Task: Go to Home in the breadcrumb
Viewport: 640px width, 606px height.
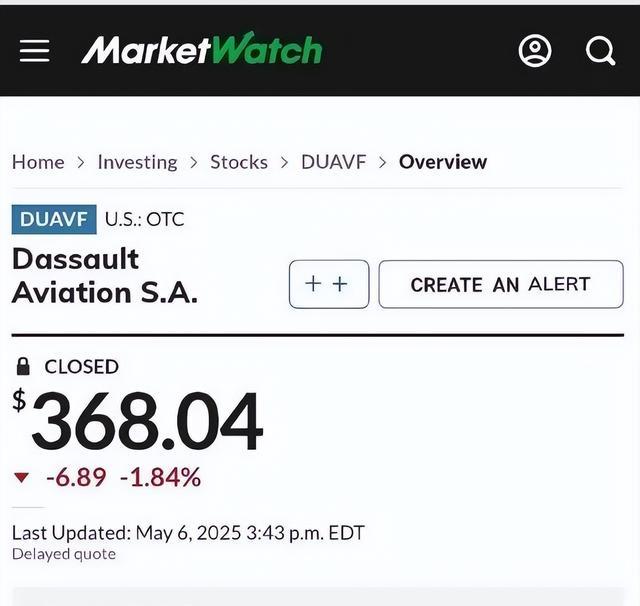Action: coord(38,162)
